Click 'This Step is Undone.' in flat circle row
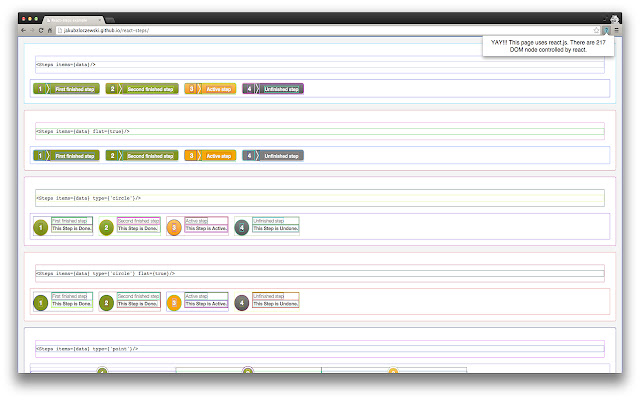 coord(276,304)
